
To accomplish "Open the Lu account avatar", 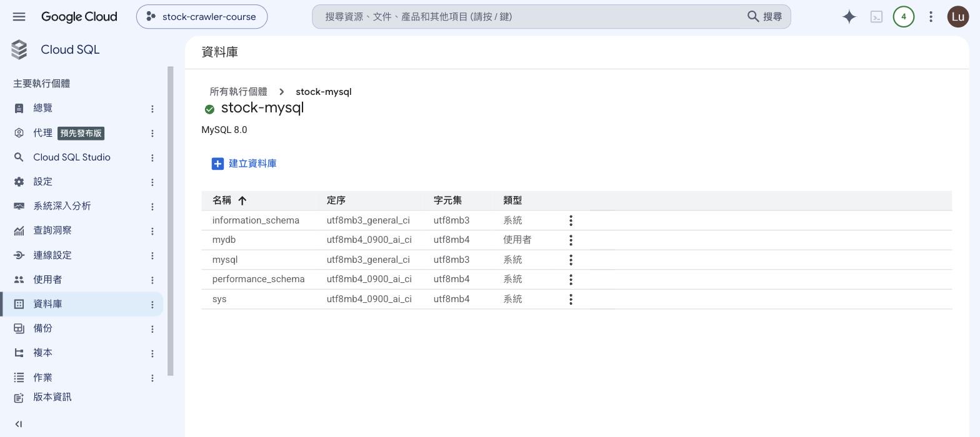I will 958,17.
